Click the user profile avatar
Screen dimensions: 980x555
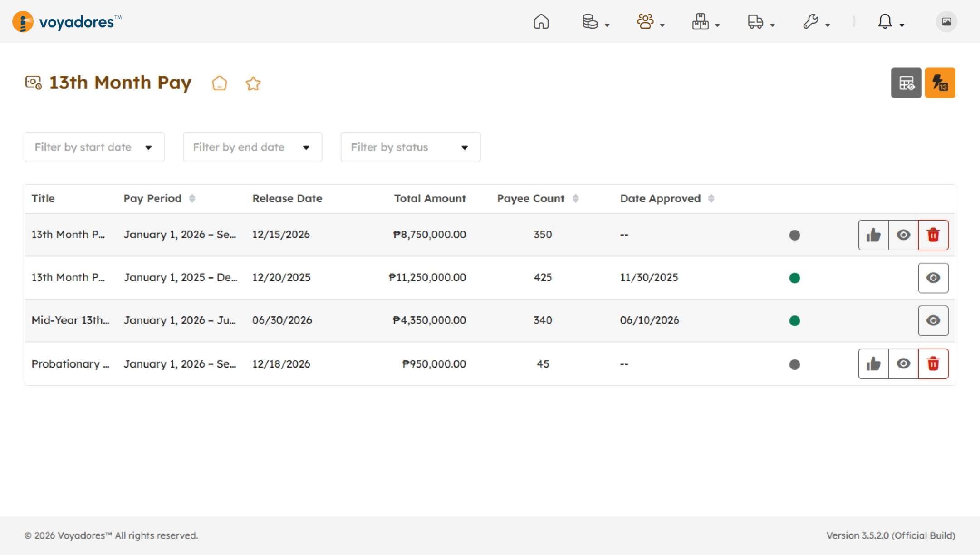[x=946, y=21]
